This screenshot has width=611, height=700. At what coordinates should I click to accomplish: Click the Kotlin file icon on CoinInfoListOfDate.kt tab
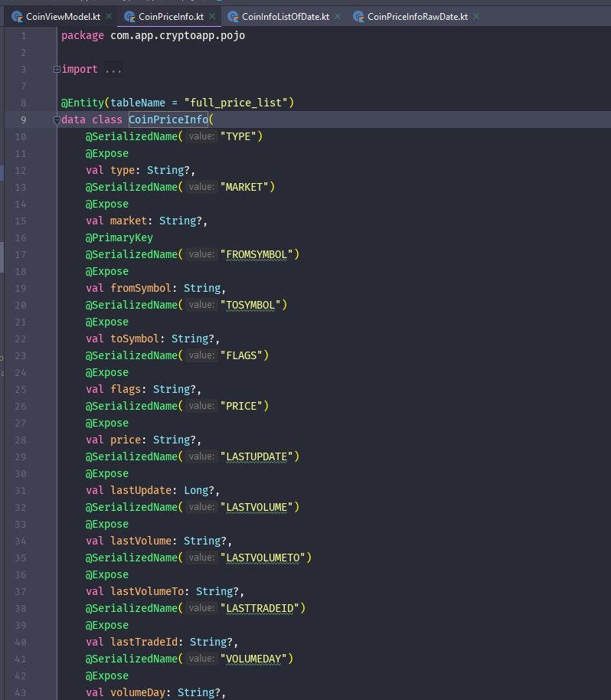233,17
